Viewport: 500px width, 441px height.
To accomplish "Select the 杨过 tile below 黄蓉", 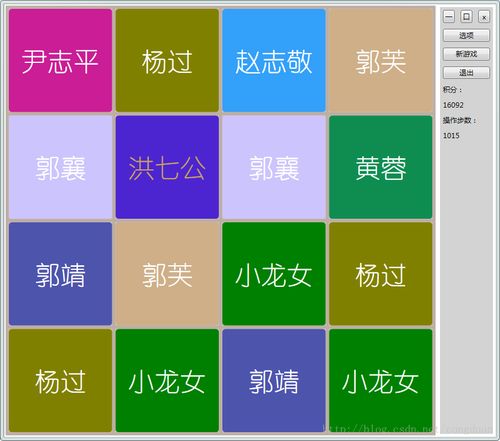I will [380, 274].
